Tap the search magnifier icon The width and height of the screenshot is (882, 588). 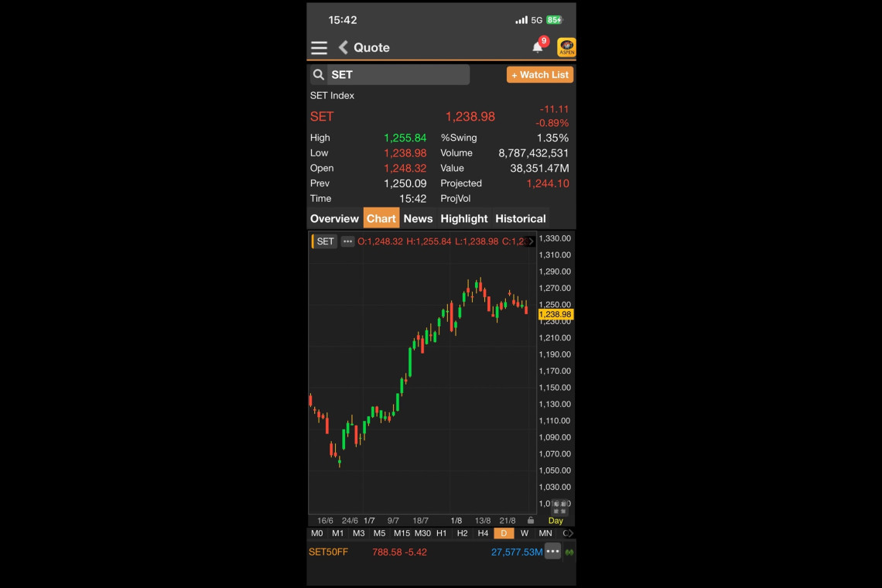(x=319, y=75)
